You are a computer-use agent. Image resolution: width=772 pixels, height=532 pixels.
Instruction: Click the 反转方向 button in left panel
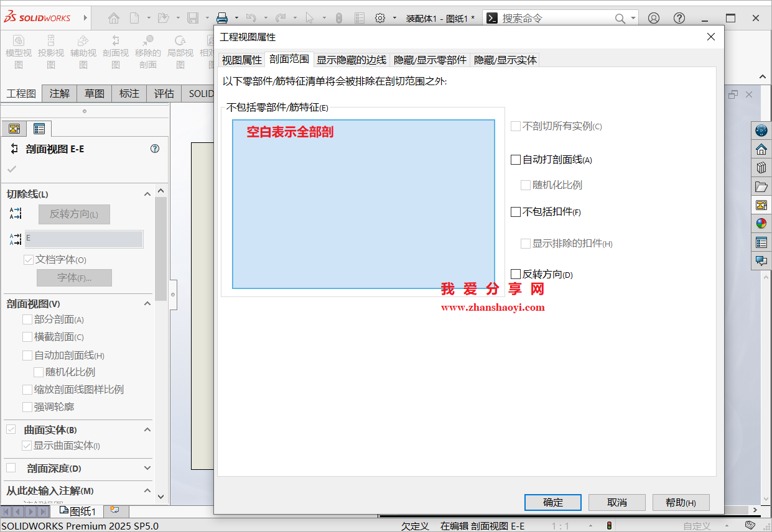pos(74,214)
